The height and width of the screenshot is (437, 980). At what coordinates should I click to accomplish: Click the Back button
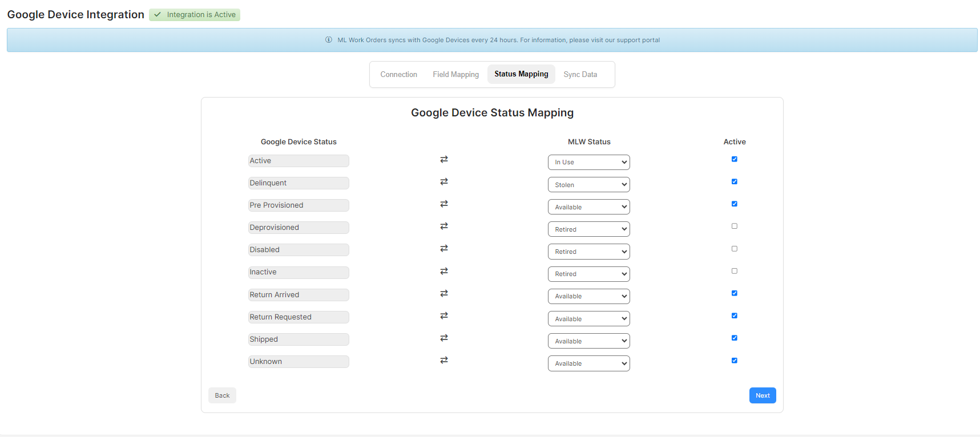(x=222, y=395)
